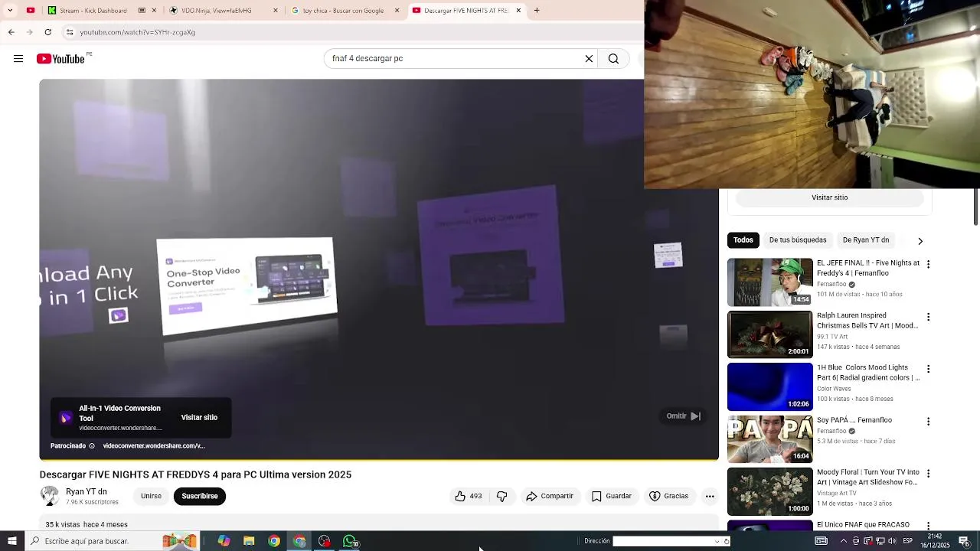Close the Stream - Kick Dashboard tab
This screenshot has width=980, height=551.
click(x=154, y=11)
